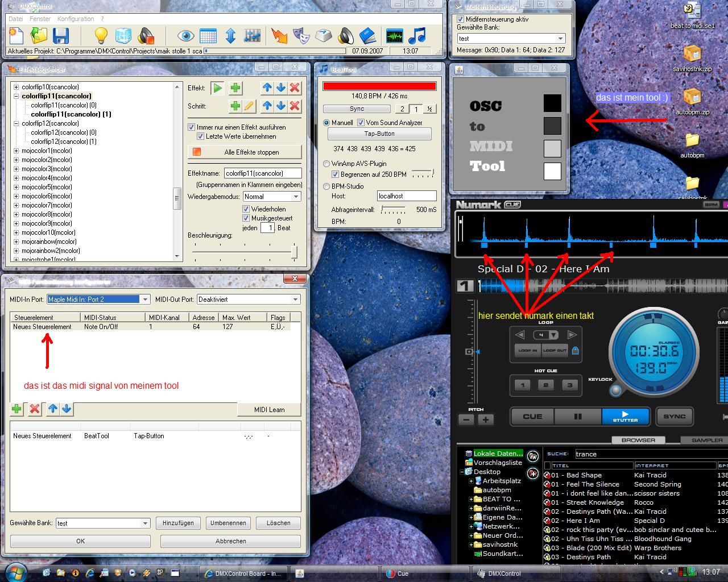Uncheck 'Immer nur einen Effekt ausführen'
This screenshot has width=728, height=582.
(x=192, y=127)
